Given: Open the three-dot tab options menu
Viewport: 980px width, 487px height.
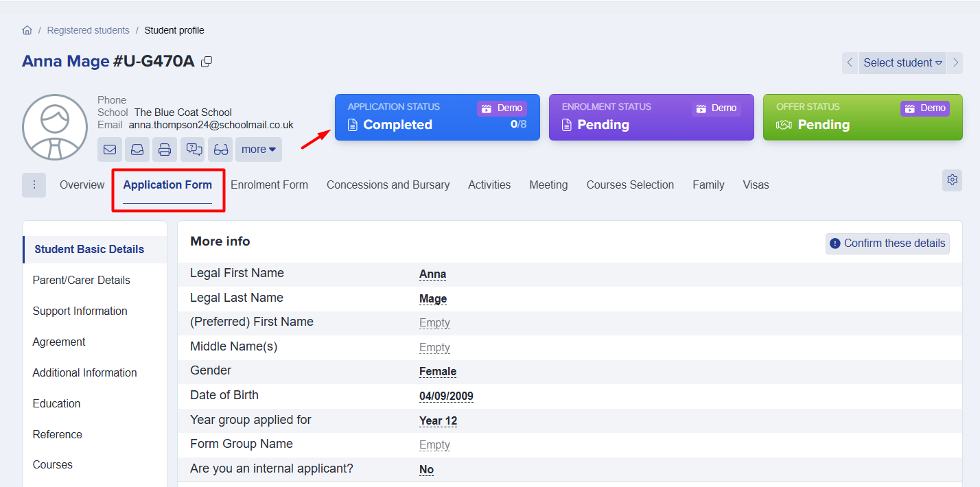Looking at the screenshot, I should [x=34, y=185].
